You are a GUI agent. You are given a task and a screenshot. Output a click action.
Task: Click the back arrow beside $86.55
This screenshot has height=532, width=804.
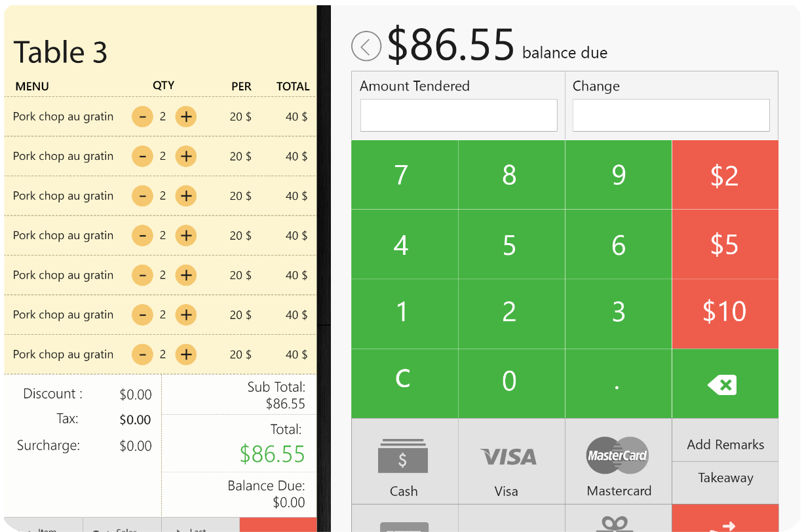pyautogui.click(x=366, y=47)
